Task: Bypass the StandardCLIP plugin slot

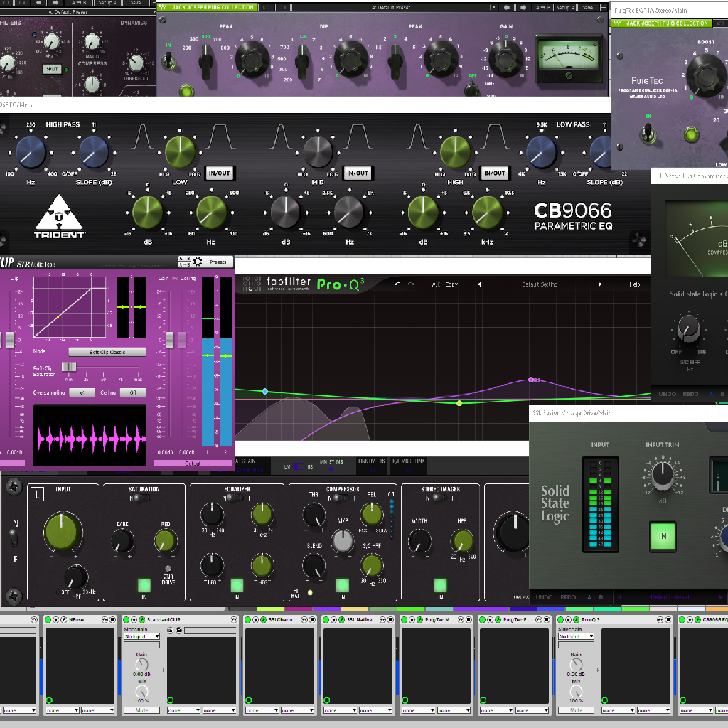Action: pyautogui.click(x=126, y=620)
